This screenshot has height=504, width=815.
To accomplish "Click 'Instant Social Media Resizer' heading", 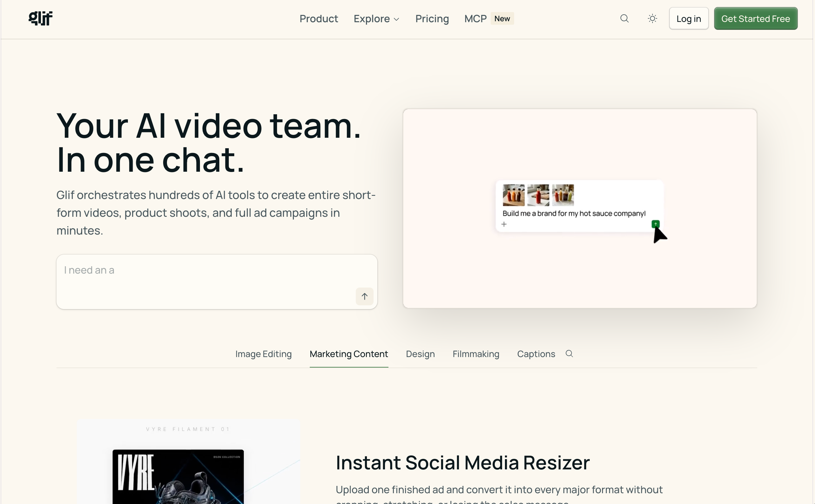I will 463,463.
